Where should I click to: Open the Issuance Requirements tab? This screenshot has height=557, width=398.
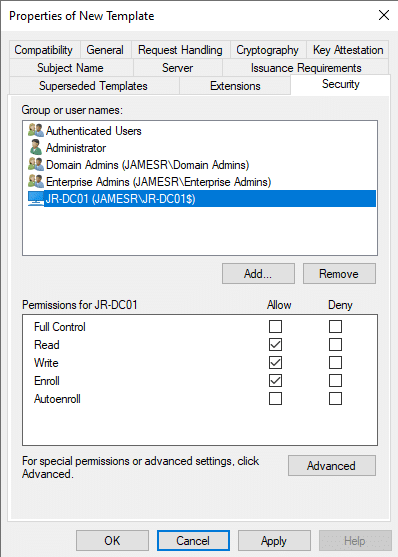tap(306, 67)
